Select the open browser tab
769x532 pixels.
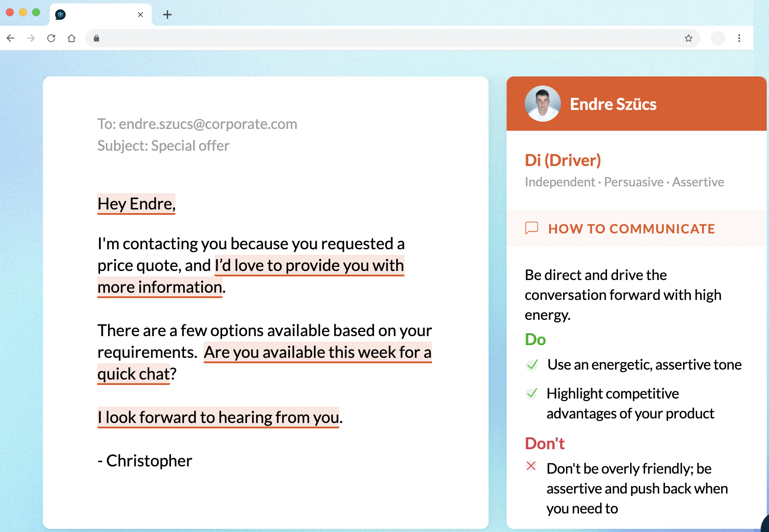click(100, 14)
